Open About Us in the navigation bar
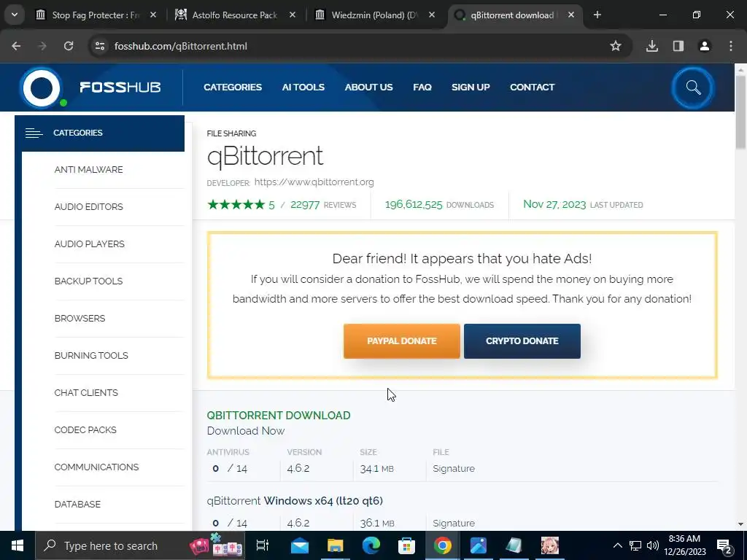The width and height of the screenshot is (747, 560). click(368, 87)
